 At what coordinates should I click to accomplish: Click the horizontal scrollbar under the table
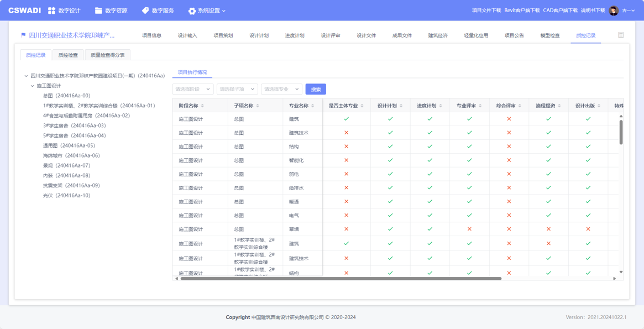pos(341,279)
